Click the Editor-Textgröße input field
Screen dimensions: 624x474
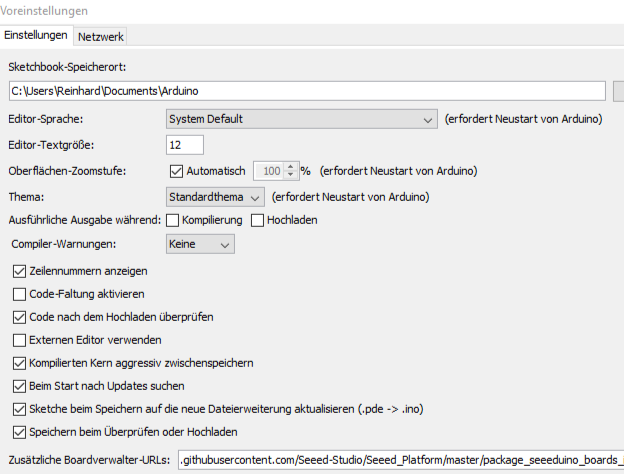tap(184, 145)
